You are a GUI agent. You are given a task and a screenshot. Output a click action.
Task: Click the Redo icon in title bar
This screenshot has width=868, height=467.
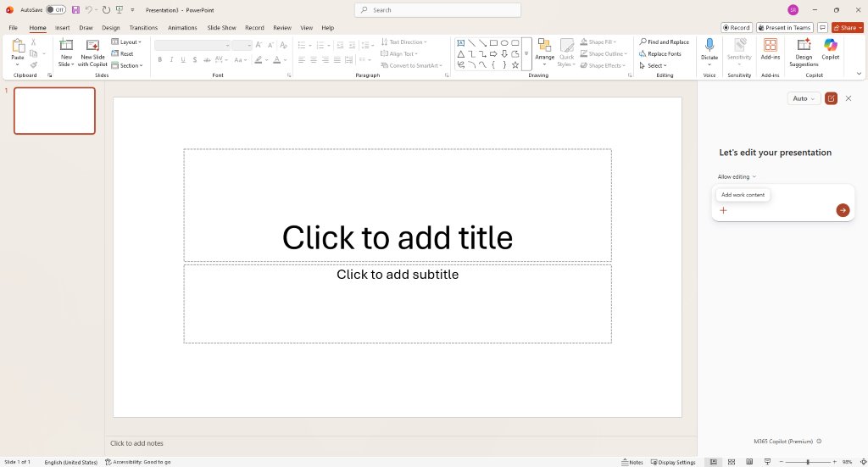106,10
